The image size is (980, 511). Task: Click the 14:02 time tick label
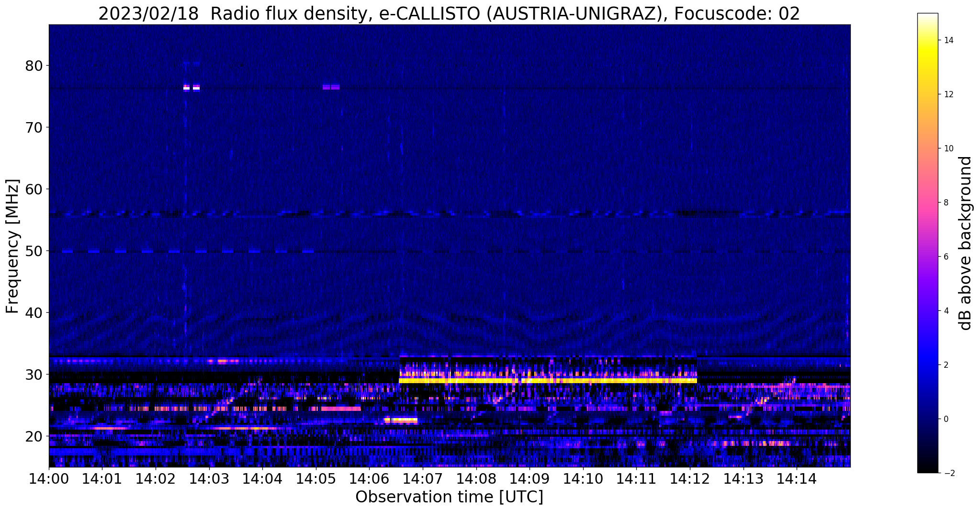click(156, 478)
